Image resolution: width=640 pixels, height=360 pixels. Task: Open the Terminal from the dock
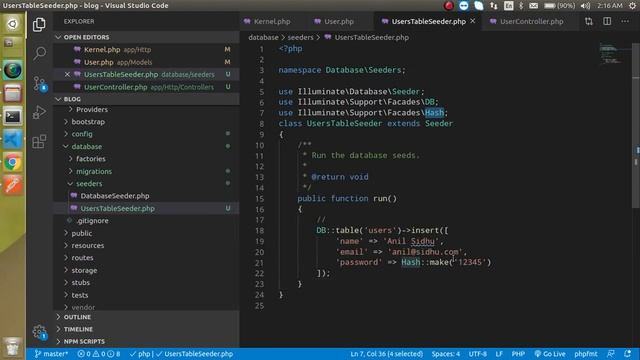coord(13,117)
